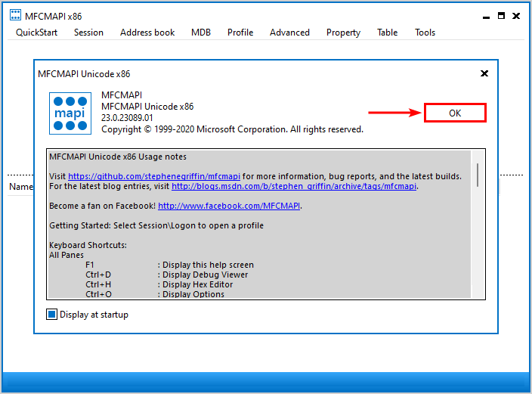Click the usage notes scrollbar thumb
This screenshot has width=532, height=394.
coord(478,175)
